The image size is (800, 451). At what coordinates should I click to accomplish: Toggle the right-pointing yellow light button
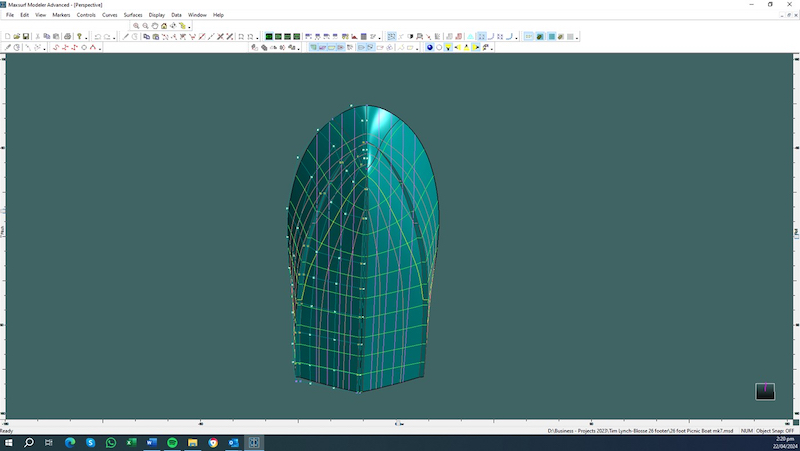coord(476,47)
